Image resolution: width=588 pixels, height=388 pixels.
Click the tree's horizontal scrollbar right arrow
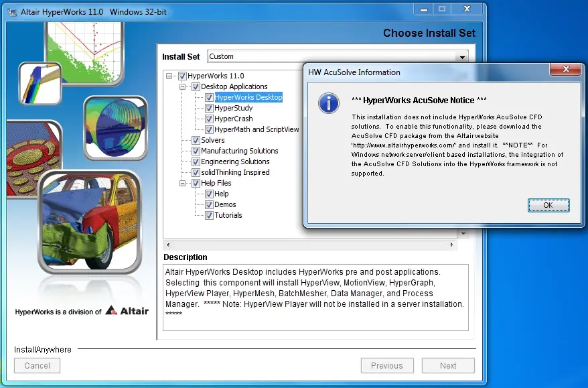(451, 245)
